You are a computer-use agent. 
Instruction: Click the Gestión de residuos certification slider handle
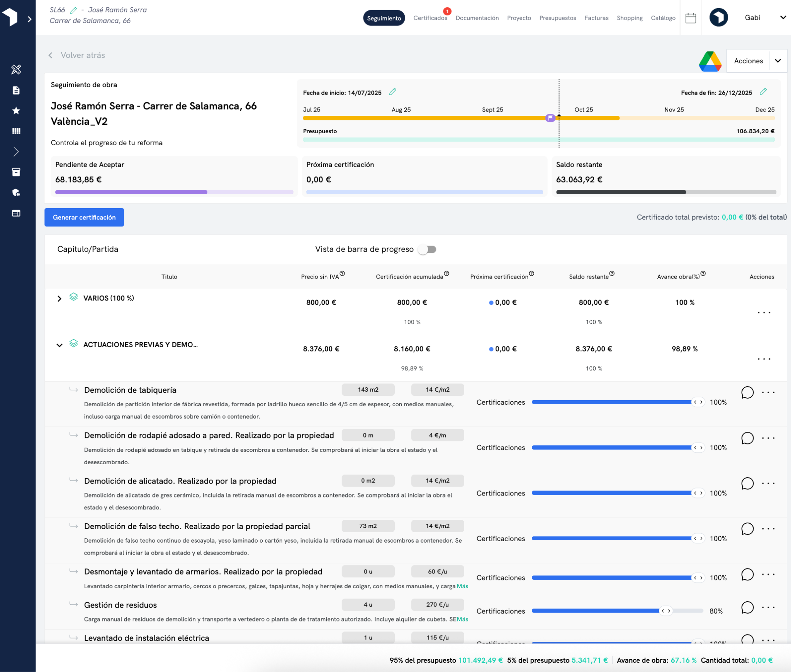point(666,611)
